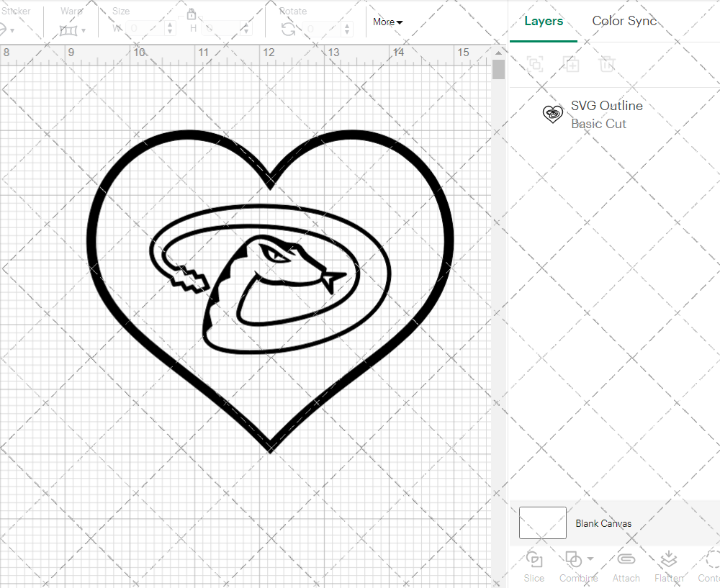Switch to the Color Sync tab
The image size is (720, 588).
624,21
